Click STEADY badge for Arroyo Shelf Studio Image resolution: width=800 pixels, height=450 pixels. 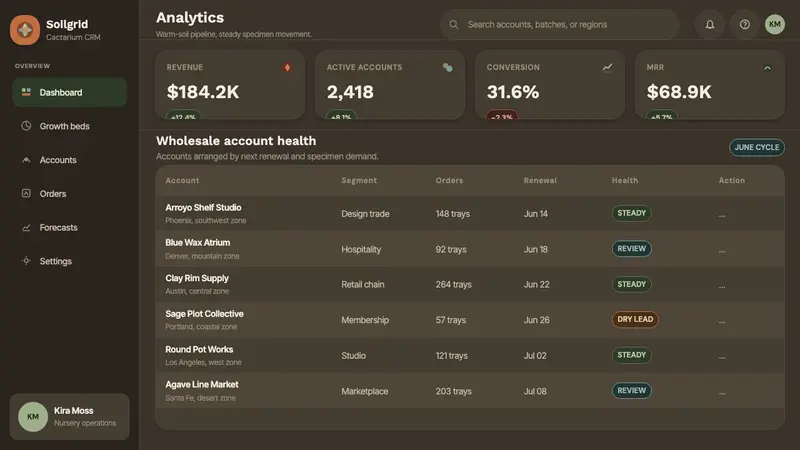click(x=632, y=213)
